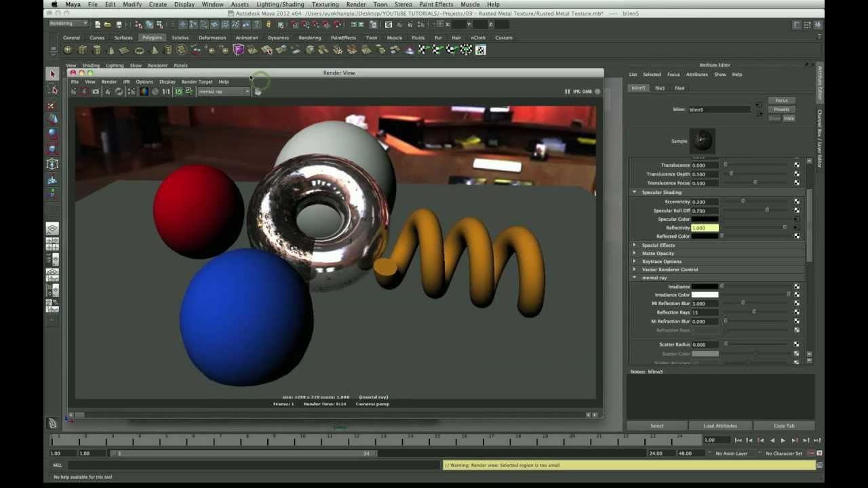Viewport: 868px width, 488px height.
Task: Click the purple cube shelf icon
Action: (x=239, y=50)
